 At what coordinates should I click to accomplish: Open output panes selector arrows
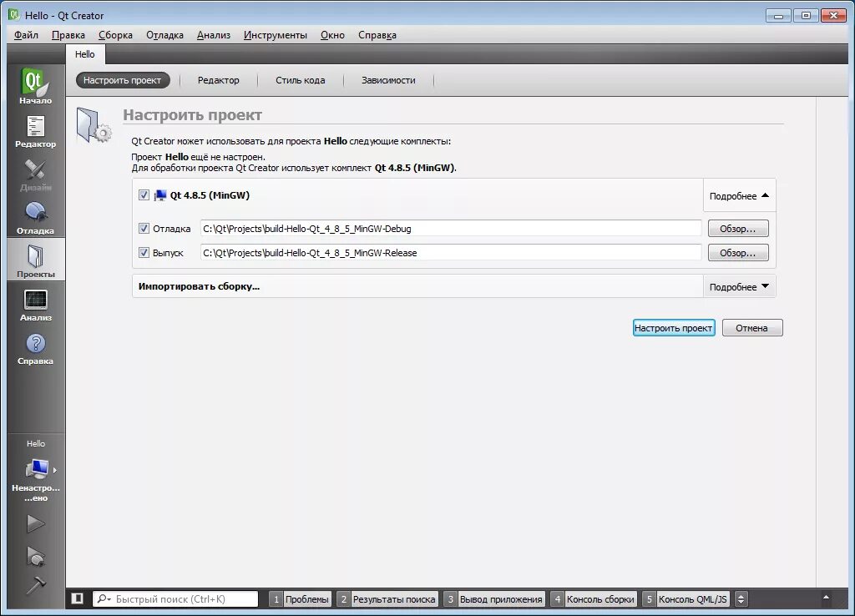coord(741,599)
